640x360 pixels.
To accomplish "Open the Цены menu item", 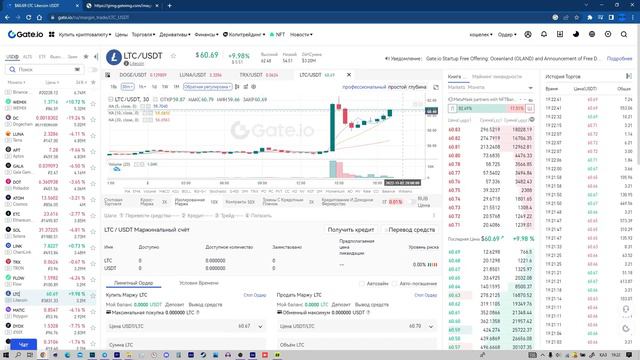I will point(121,35).
